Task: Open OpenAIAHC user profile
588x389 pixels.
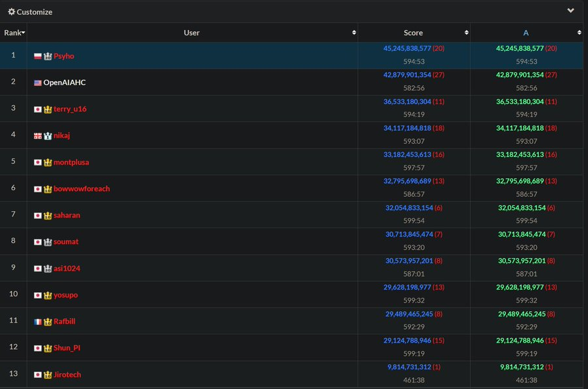Action: click(x=65, y=82)
